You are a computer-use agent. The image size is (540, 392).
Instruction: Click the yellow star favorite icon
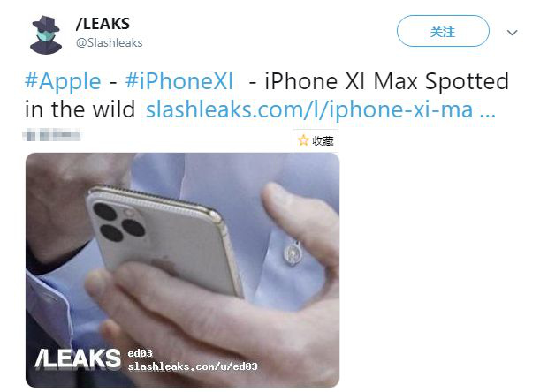click(x=303, y=140)
